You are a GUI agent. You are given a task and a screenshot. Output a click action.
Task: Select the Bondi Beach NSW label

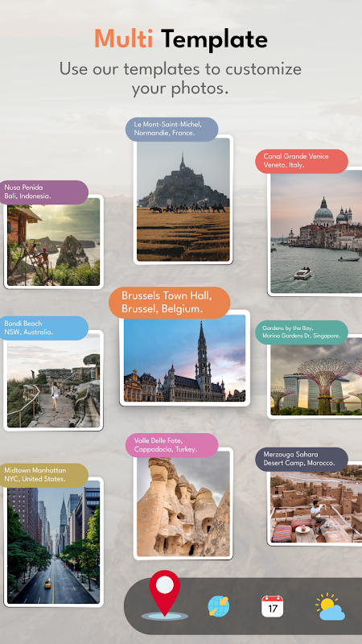click(x=43, y=328)
